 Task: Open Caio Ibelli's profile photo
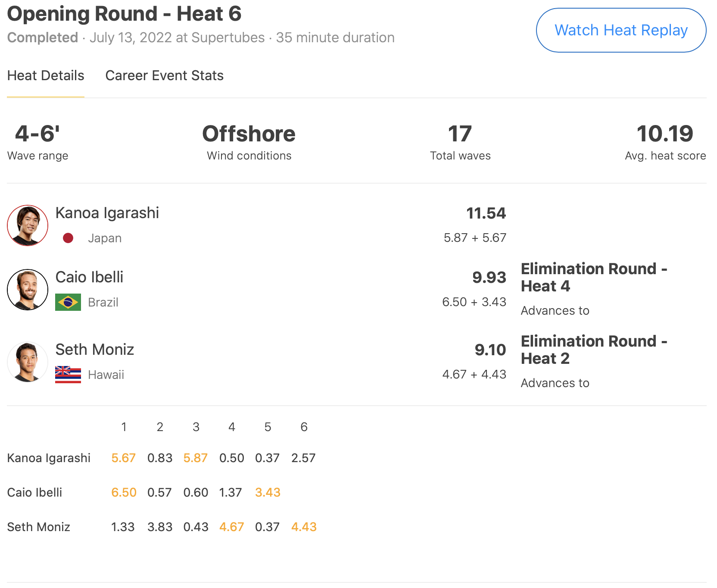coord(28,290)
